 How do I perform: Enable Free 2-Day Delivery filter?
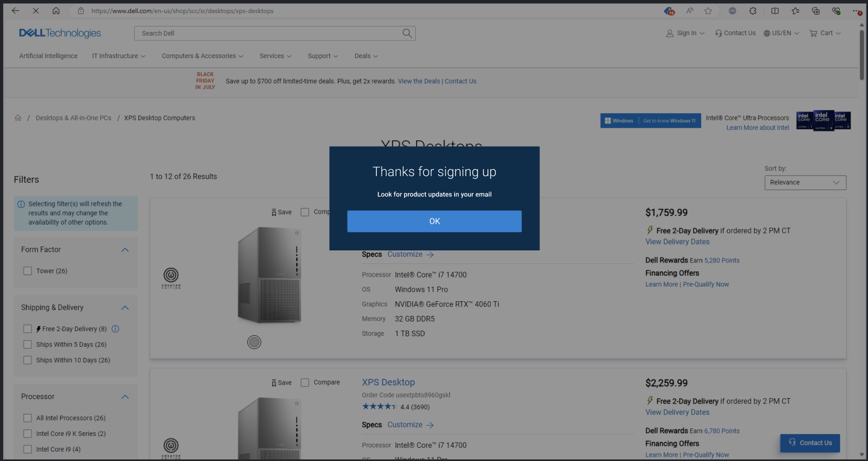click(x=28, y=329)
